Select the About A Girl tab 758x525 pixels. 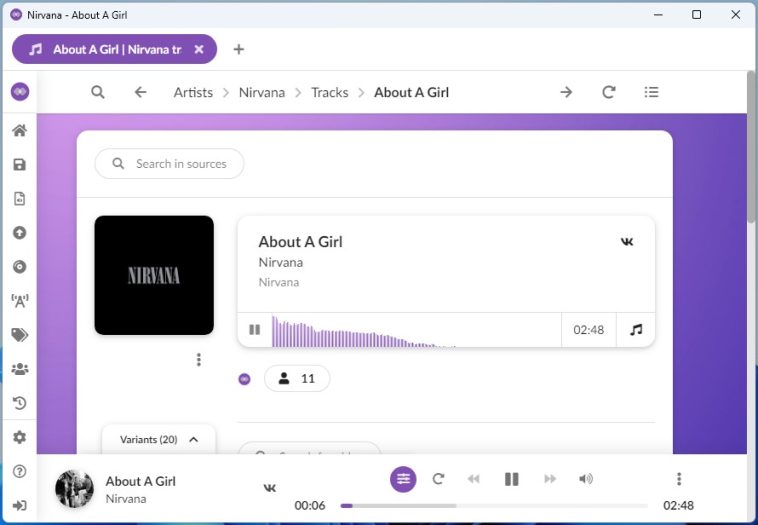tap(115, 49)
